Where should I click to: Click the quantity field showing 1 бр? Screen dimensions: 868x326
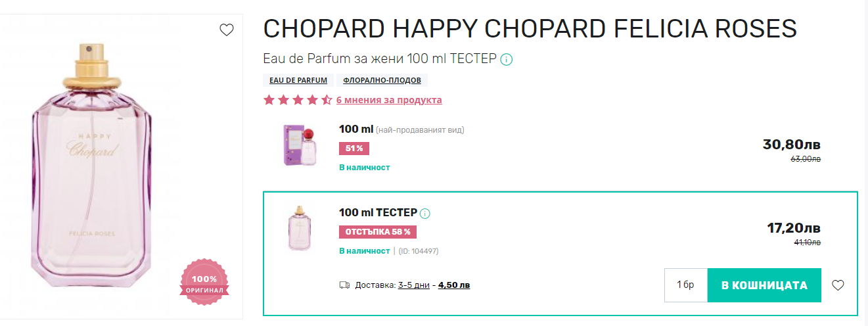pos(685,285)
